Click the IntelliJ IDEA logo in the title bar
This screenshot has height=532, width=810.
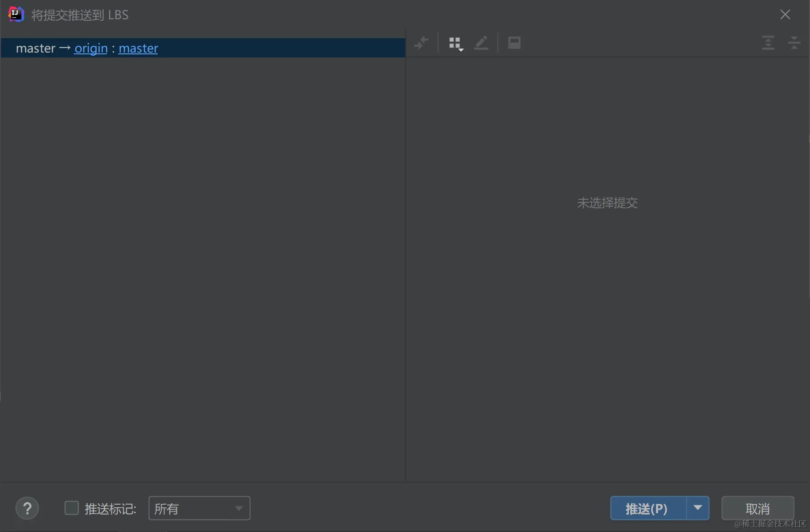16,14
